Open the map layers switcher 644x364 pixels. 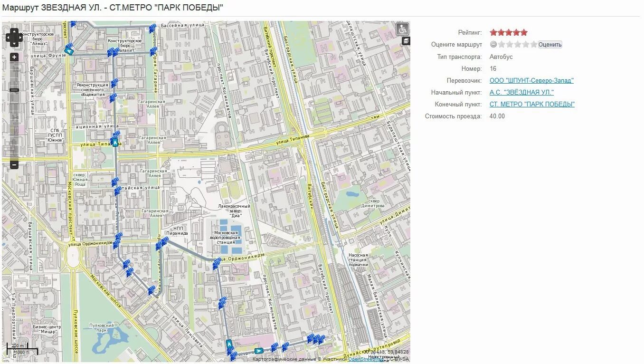[x=406, y=41]
